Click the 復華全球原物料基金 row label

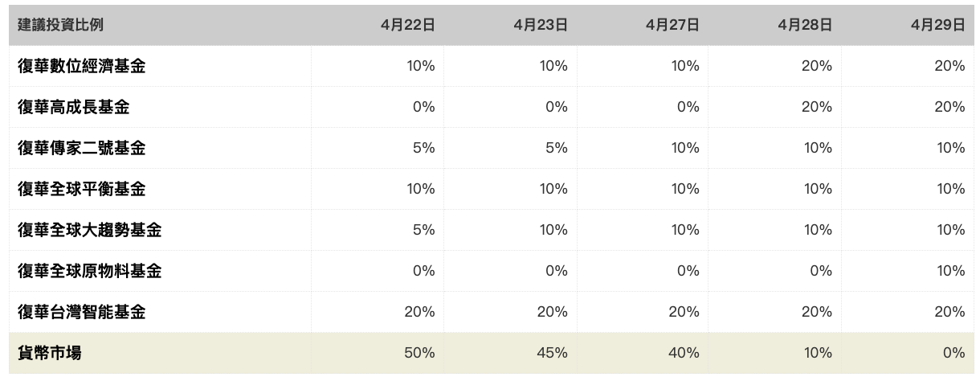(x=90, y=272)
